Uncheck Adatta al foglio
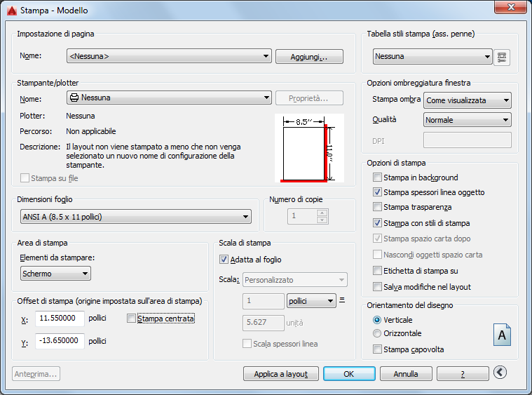532x395 pixels. pos(224,260)
